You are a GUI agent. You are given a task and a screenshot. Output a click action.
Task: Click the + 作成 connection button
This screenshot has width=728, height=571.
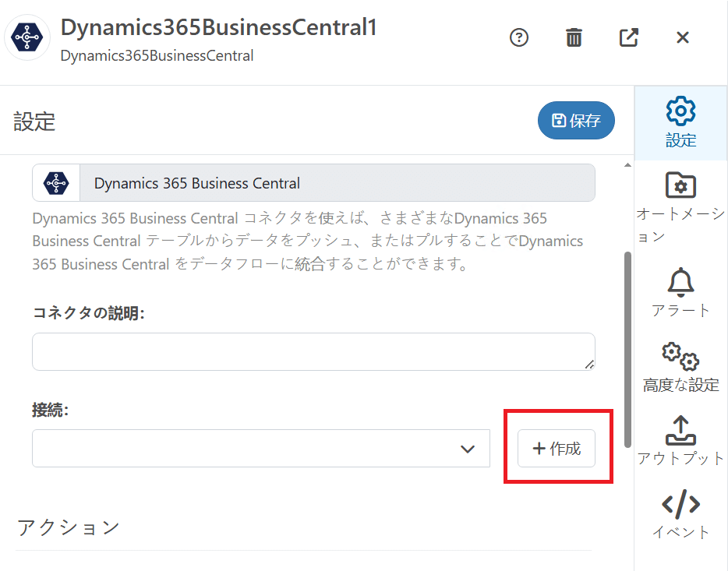(x=557, y=449)
